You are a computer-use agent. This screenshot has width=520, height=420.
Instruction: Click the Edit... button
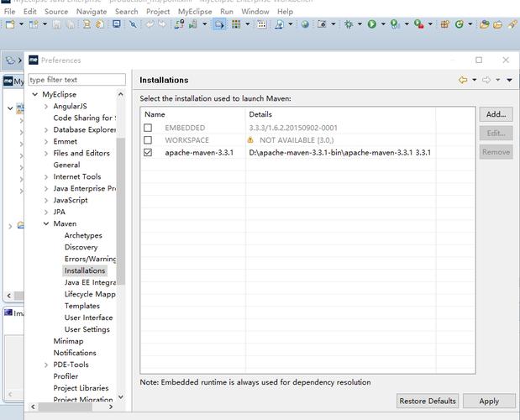coord(496,134)
